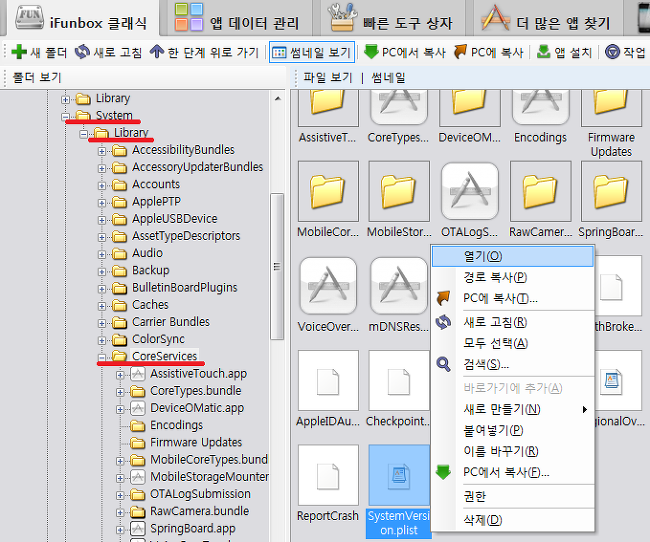Click the OTALogS... app icon thumbnail
650x542 pixels.
[x=470, y=191]
